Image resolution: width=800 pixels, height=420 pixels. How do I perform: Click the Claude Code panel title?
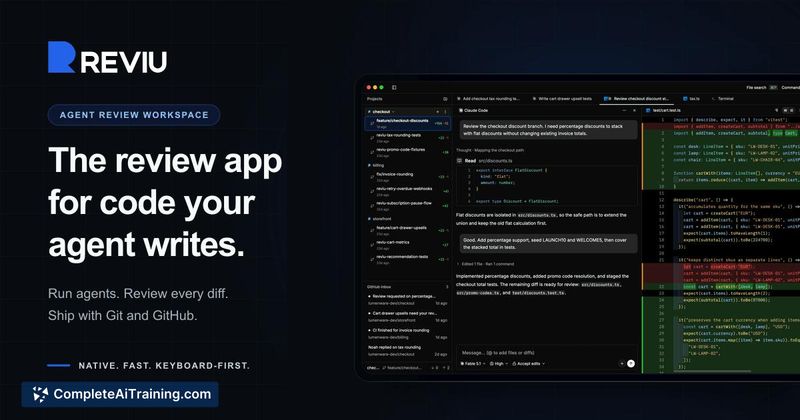click(x=476, y=110)
